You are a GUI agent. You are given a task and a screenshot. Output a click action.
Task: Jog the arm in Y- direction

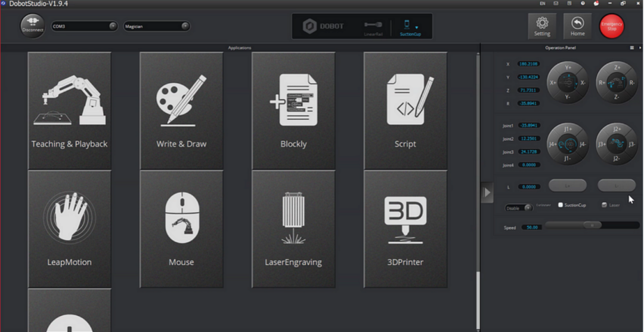(568, 97)
